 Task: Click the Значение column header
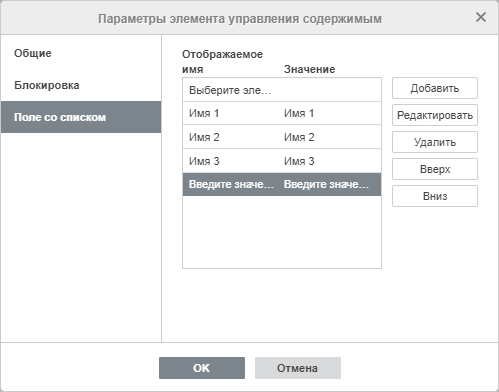point(309,69)
